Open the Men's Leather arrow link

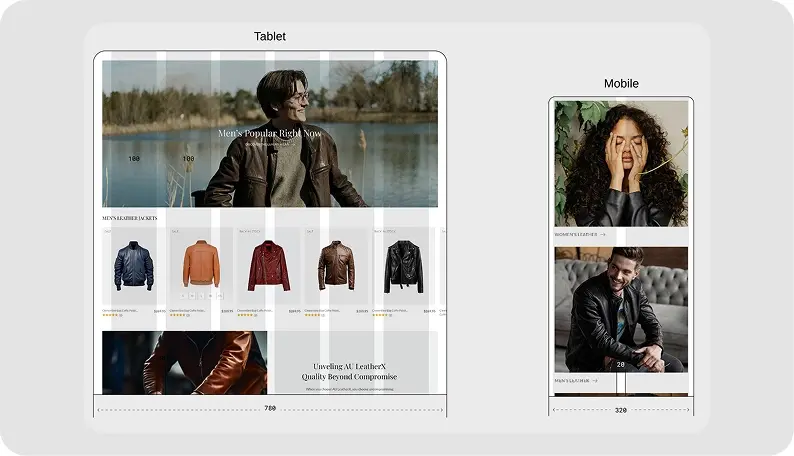pyautogui.click(x=576, y=381)
